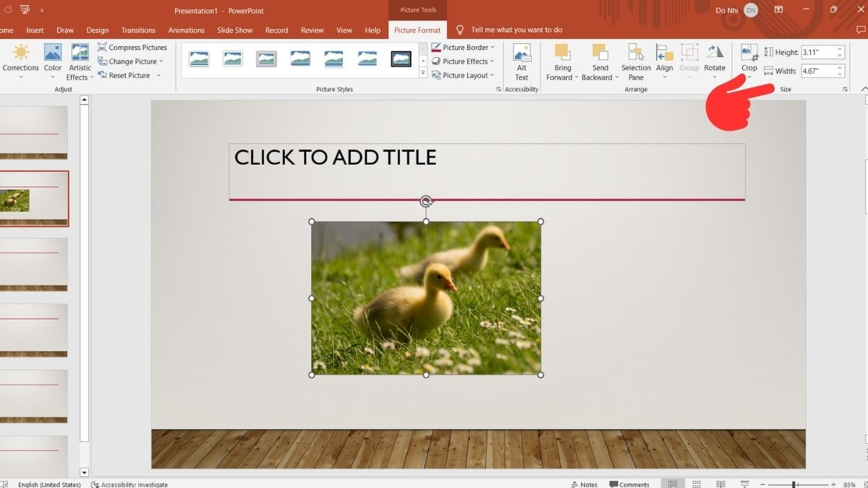The image size is (868, 488).
Task: Open Format Picture styles dialog launcher
Action: tap(498, 90)
